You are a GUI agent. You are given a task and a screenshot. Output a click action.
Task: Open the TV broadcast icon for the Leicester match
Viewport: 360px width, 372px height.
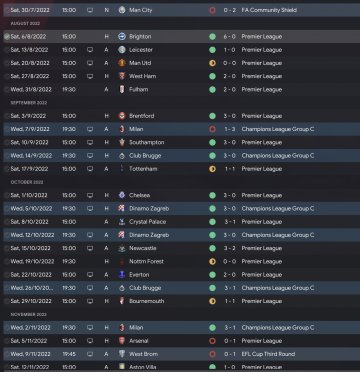90,50
